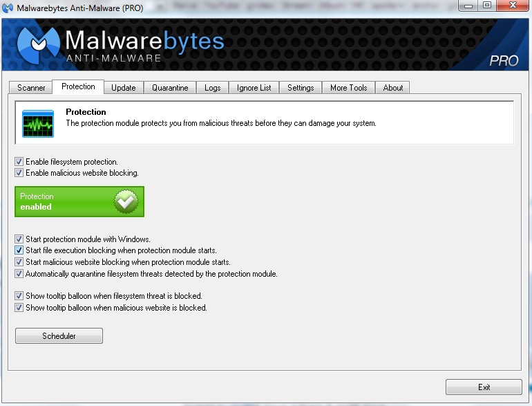Switch to the Ignore List tab
Viewport: 532px width, 406px height.
(254, 88)
